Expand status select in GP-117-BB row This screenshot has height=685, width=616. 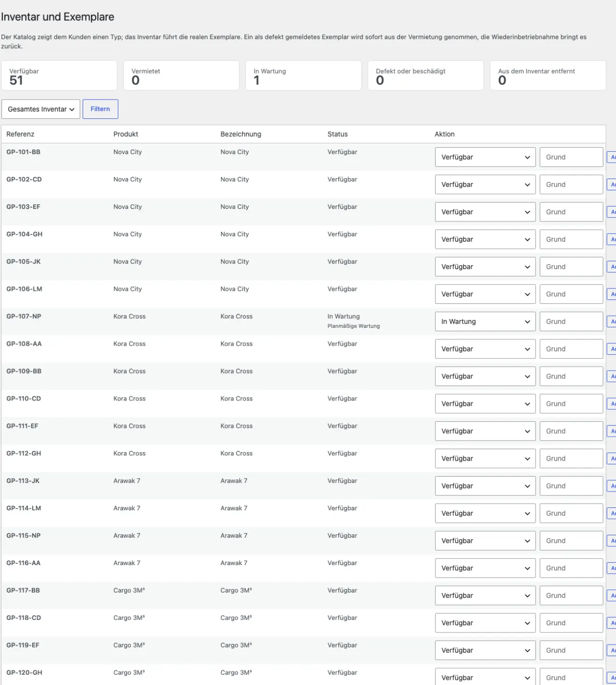pyautogui.click(x=485, y=596)
